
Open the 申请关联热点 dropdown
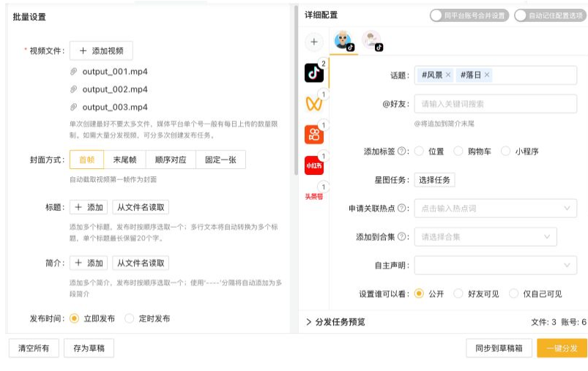tap(496, 208)
